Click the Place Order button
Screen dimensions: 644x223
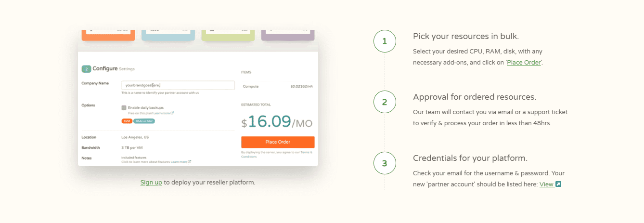(x=278, y=142)
